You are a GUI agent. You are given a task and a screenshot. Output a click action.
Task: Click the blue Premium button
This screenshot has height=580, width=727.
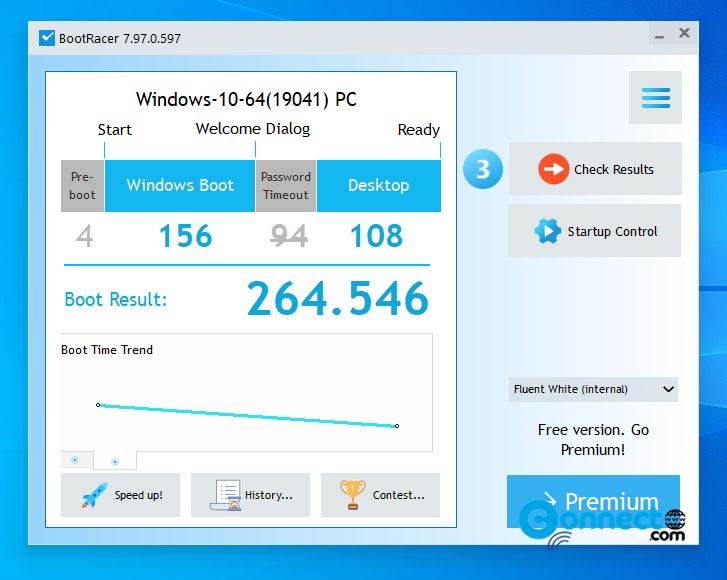point(593,501)
